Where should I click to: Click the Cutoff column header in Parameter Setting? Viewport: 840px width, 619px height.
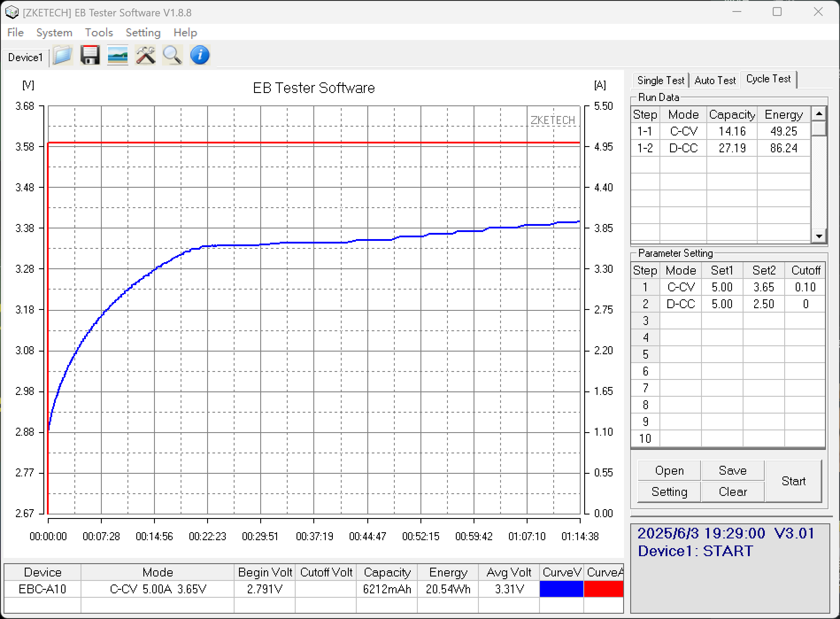(805, 271)
